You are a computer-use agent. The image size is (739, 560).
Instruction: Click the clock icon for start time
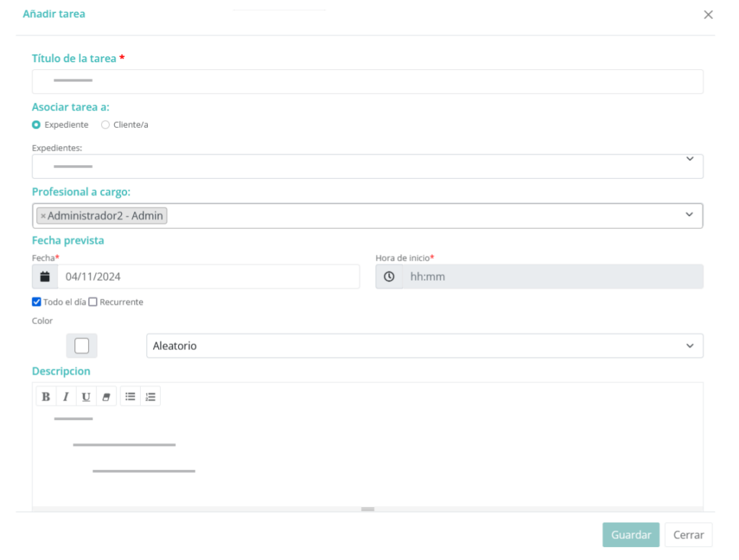389,276
